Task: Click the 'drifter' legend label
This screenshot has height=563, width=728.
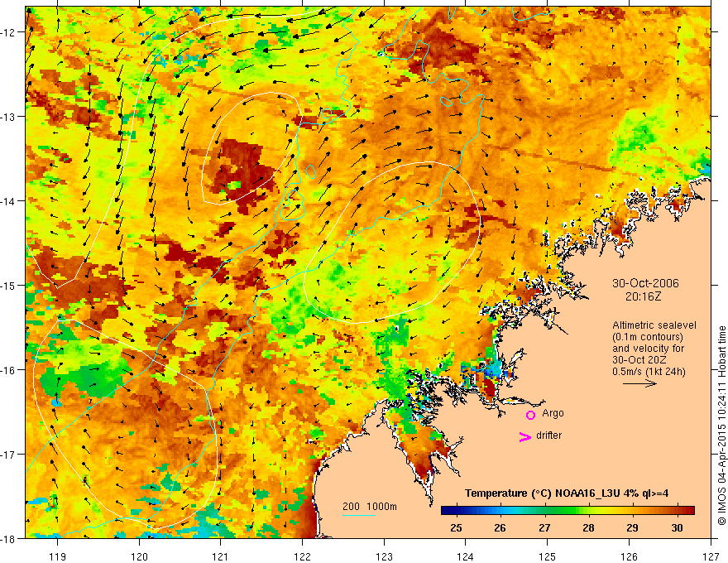Action: [x=548, y=435]
